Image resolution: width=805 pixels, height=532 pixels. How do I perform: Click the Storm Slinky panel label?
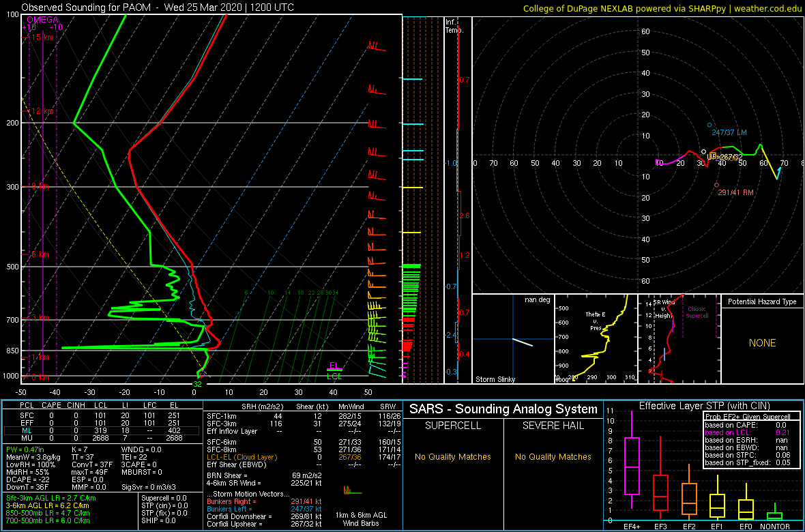pos(495,380)
